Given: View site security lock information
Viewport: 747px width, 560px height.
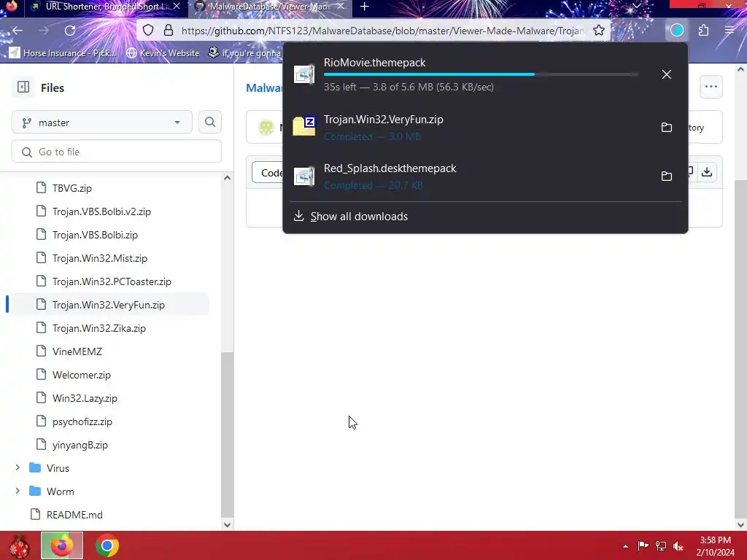Looking at the screenshot, I should 169,31.
